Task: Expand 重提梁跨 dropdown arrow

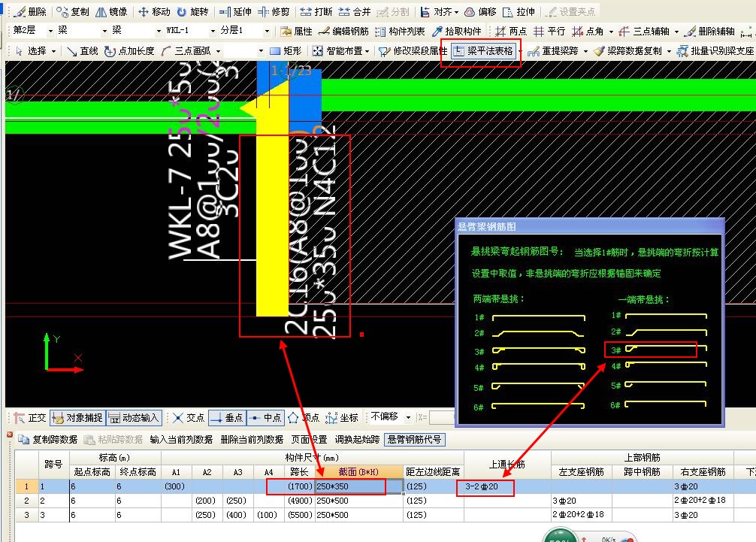Action: 586,51
